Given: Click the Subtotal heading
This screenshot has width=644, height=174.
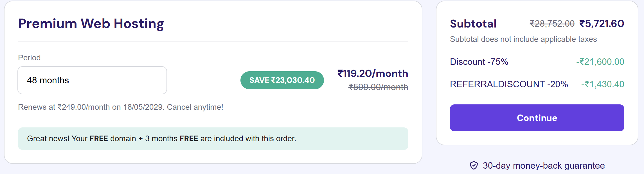Looking at the screenshot, I should [x=473, y=24].
